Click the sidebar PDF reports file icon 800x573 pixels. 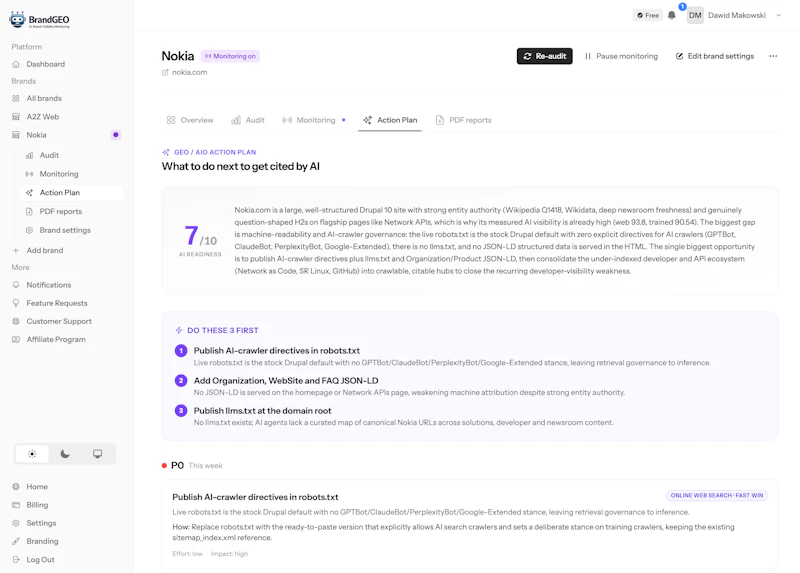point(30,212)
